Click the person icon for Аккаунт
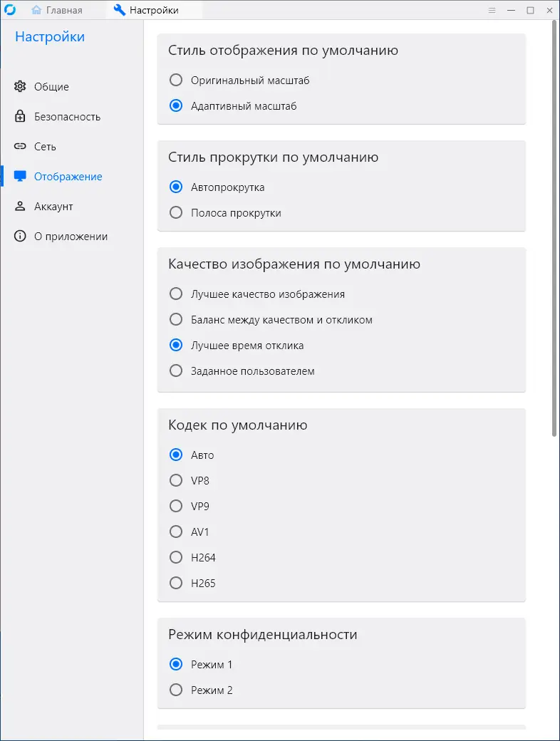 coord(20,207)
